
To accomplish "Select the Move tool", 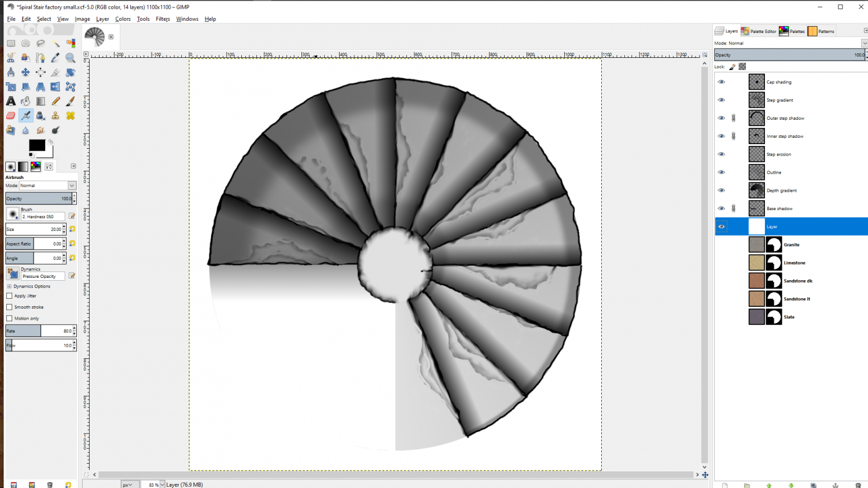I will [25, 72].
